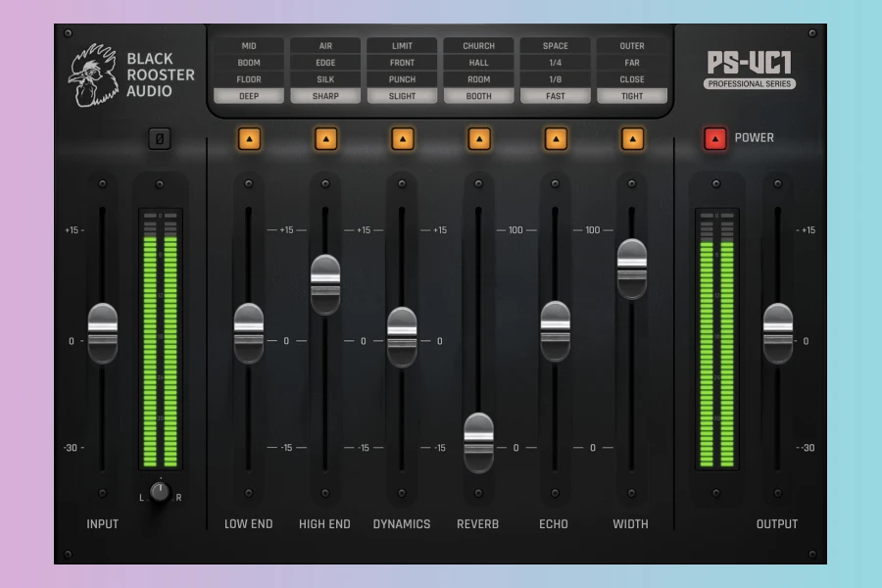Click the REVERB fader handle

(x=478, y=443)
